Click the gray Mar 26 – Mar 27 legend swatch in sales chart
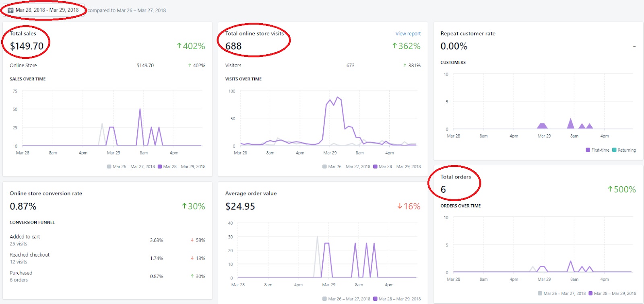The width and height of the screenshot is (644, 304). tap(109, 166)
